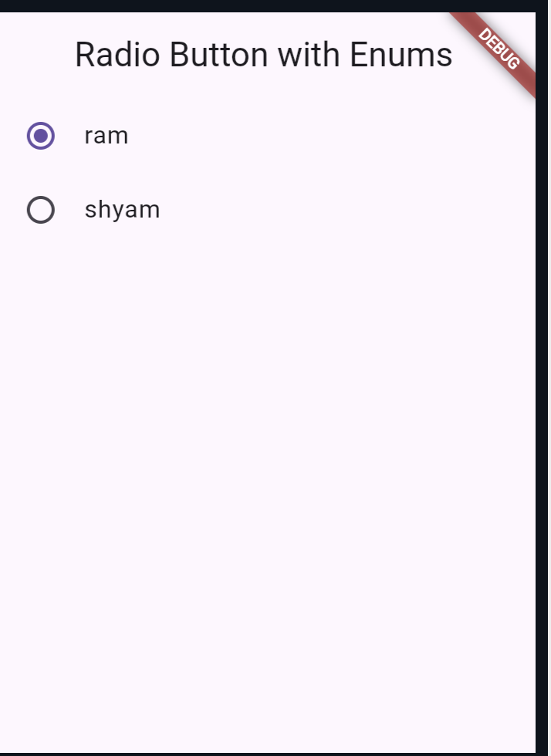The width and height of the screenshot is (551, 756).
Task: Click the word 'Enums' in the header
Action: 401,55
